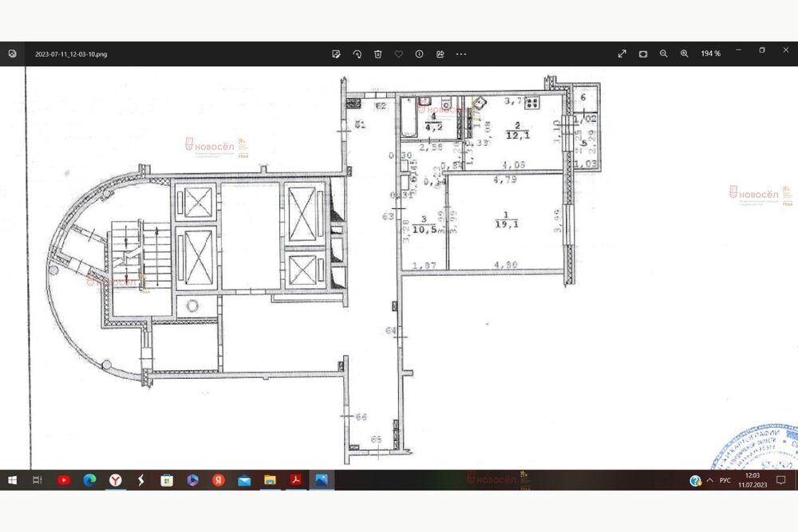Expand hidden system tray icons
This screenshot has width=798, height=532.
pyautogui.click(x=709, y=480)
